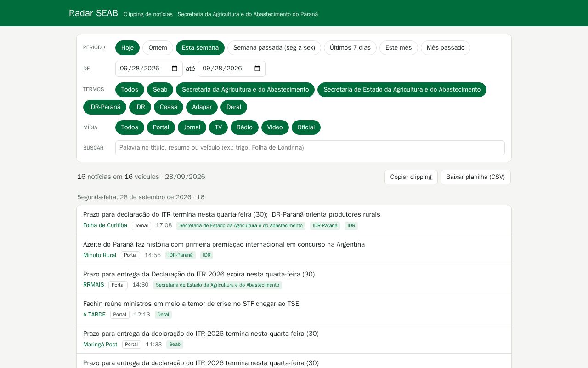Visit the Minuto Rural outlet link
Screen dimensions: 588x368
pyautogui.click(x=100, y=255)
